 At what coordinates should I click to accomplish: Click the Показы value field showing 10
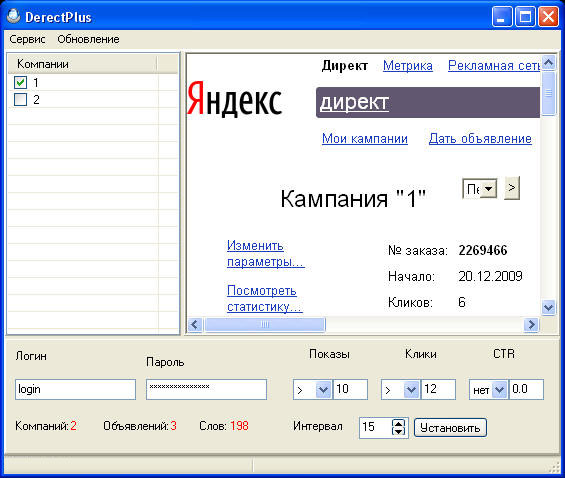click(x=351, y=389)
